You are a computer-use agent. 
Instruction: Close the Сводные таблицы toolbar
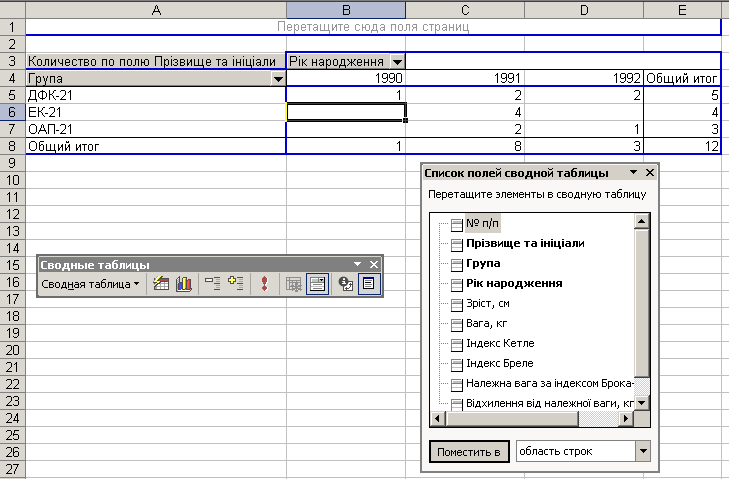click(x=374, y=264)
